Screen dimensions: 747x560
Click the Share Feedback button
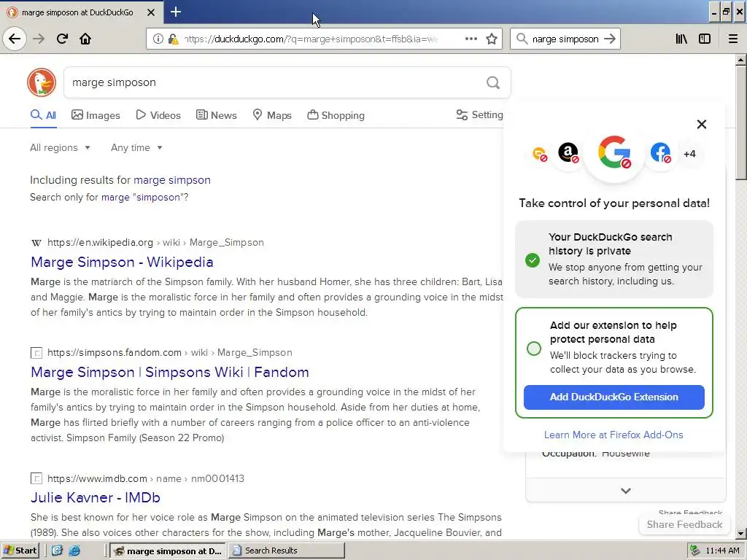point(684,524)
